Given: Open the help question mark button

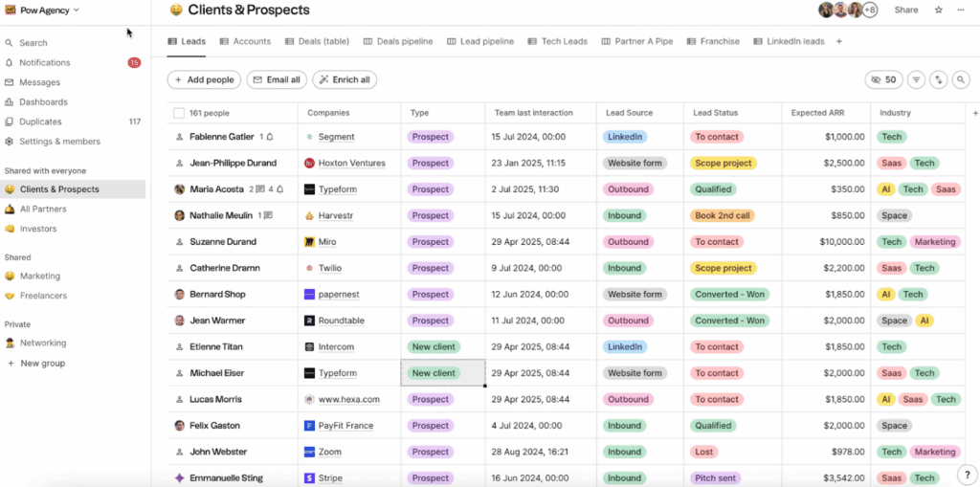Looking at the screenshot, I should (x=966, y=474).
